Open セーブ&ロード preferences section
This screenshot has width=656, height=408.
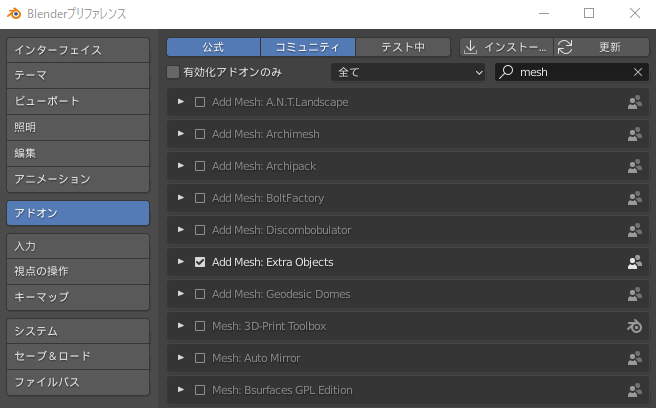click(x=78, y=356)
